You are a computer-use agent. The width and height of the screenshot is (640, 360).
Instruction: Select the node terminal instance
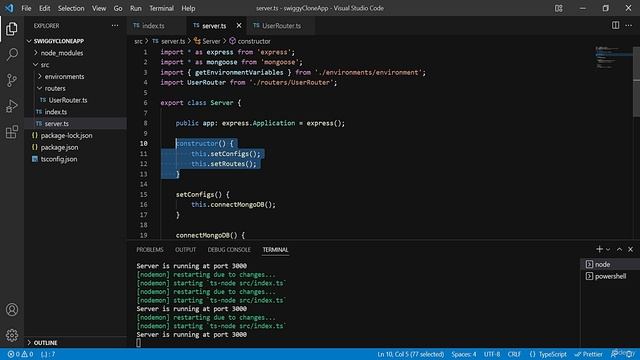(610, 264)
